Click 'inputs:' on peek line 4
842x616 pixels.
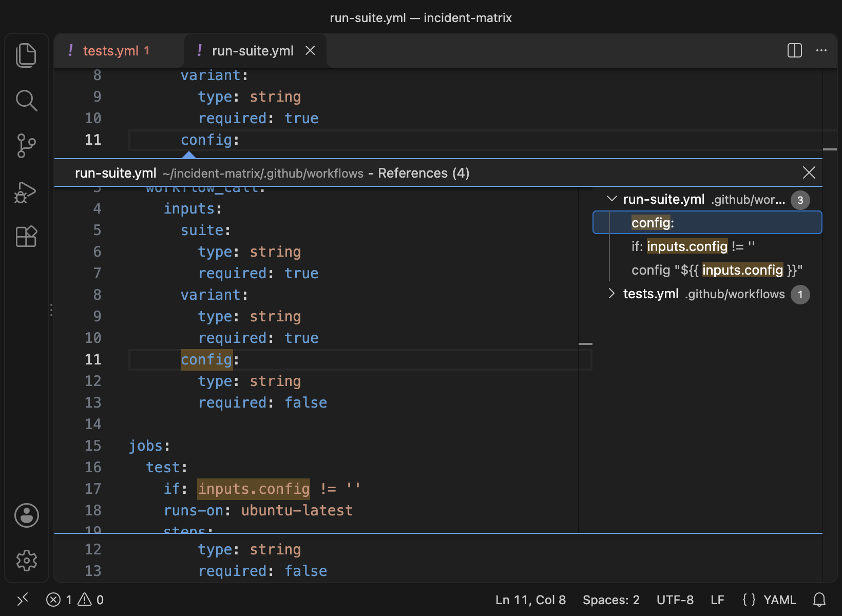tap(193, 208)
